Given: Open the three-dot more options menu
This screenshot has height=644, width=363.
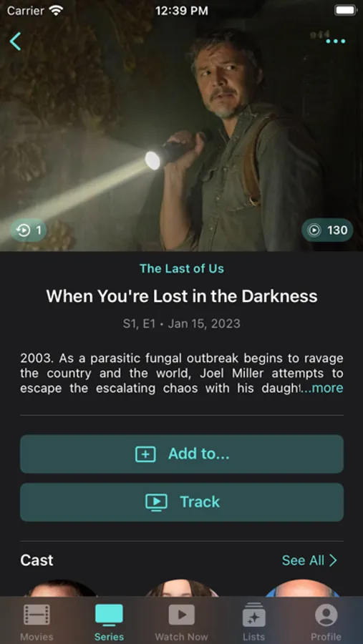Looking at the screenshot, I should [x=336, y=41].
